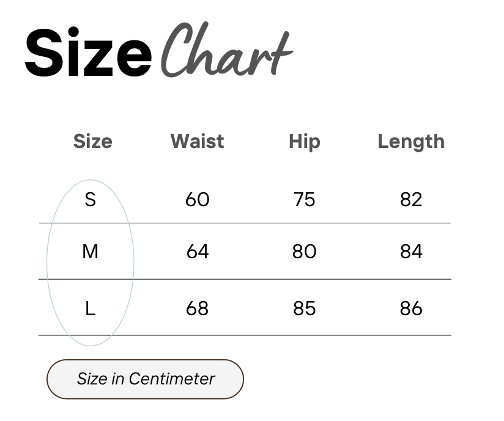Click the Waist column header

197,141
